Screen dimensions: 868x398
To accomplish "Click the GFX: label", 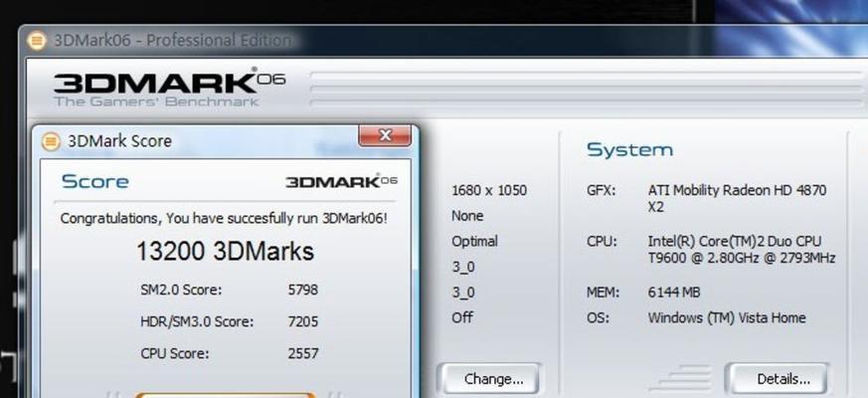I will tap(601, 191).
